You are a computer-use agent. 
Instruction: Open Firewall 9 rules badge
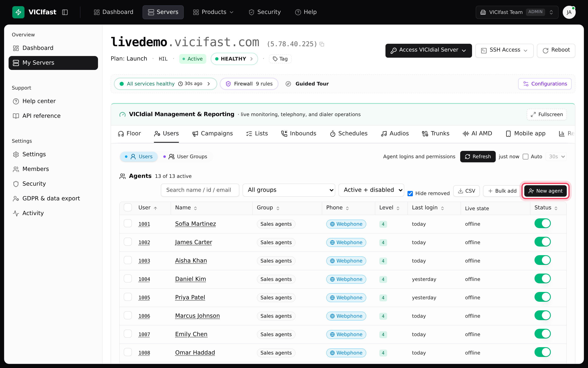coord(249,84)
